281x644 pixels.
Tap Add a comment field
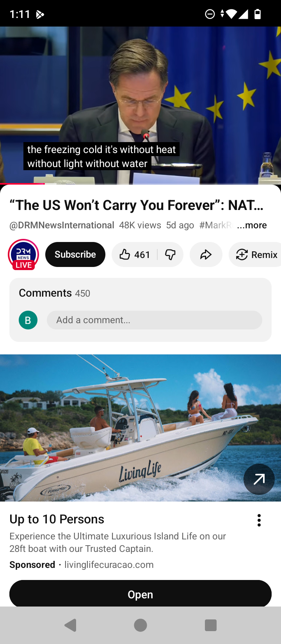(x=155, y=320)
